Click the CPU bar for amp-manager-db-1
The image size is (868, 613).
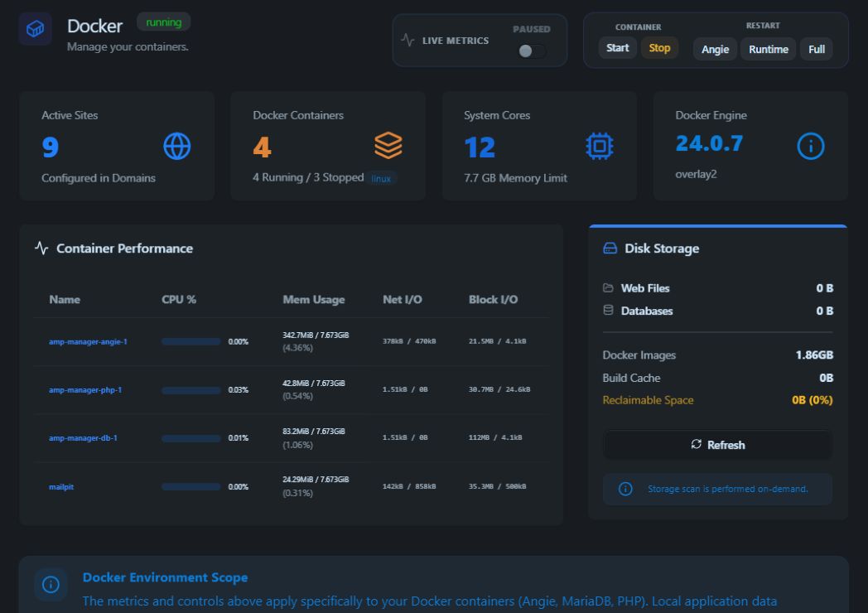pos(191,438)
